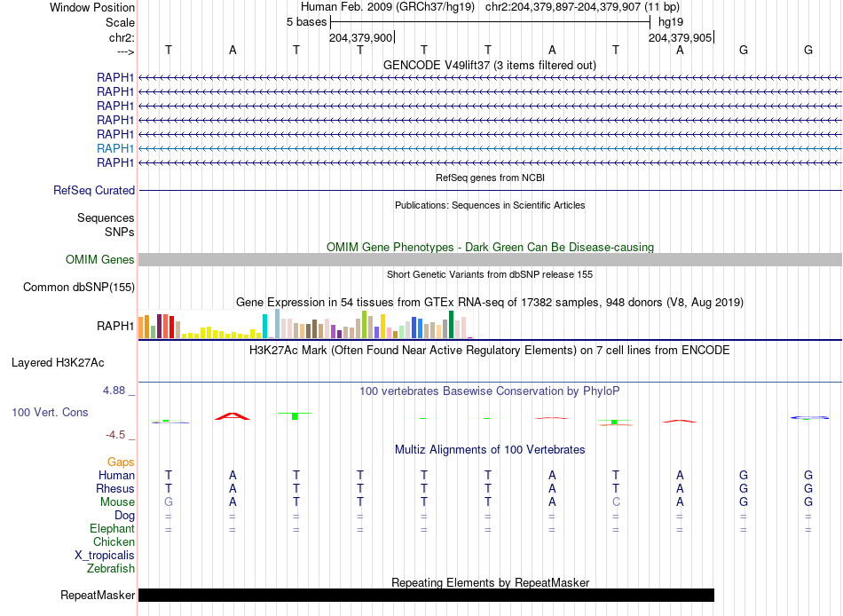
Task: Click the -4.5 PhyloP lower scale value
Action: click(x=115, y=435)
